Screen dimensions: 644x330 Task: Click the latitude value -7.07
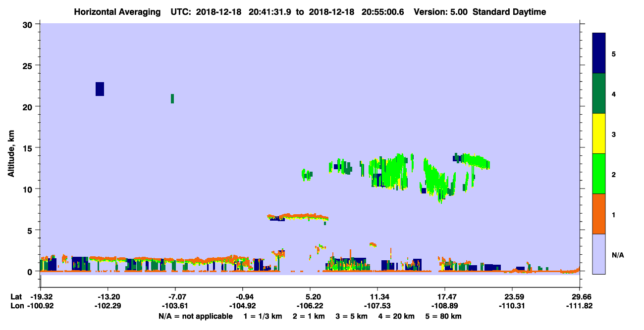tap(175, 297)
